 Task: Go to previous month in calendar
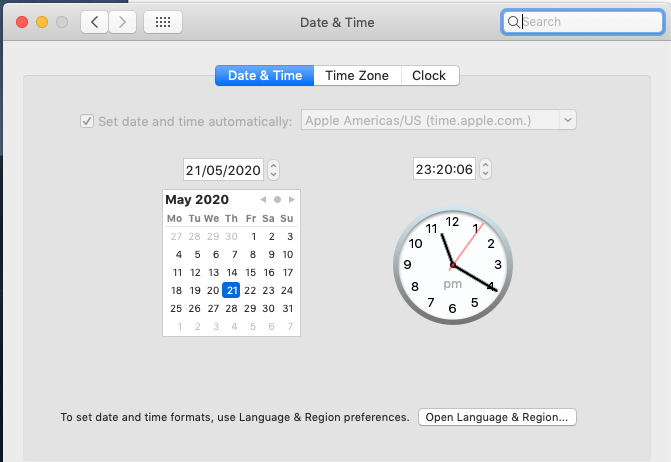tap(263, 200)
